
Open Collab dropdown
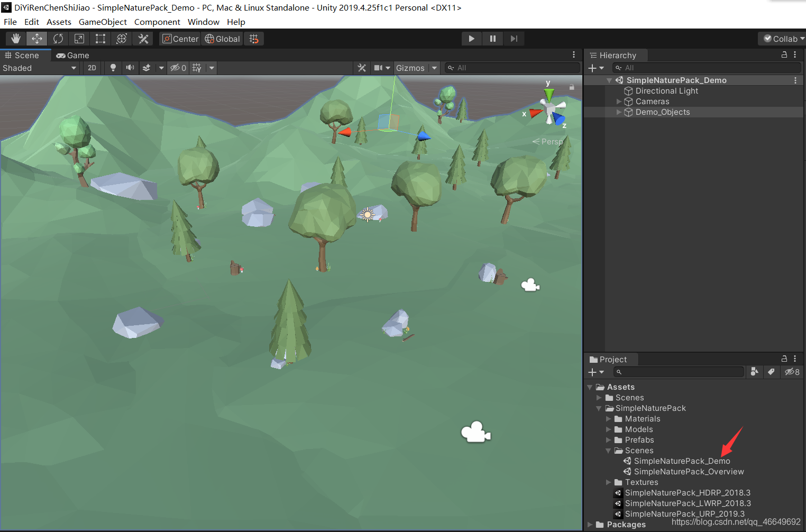[782, 39]
